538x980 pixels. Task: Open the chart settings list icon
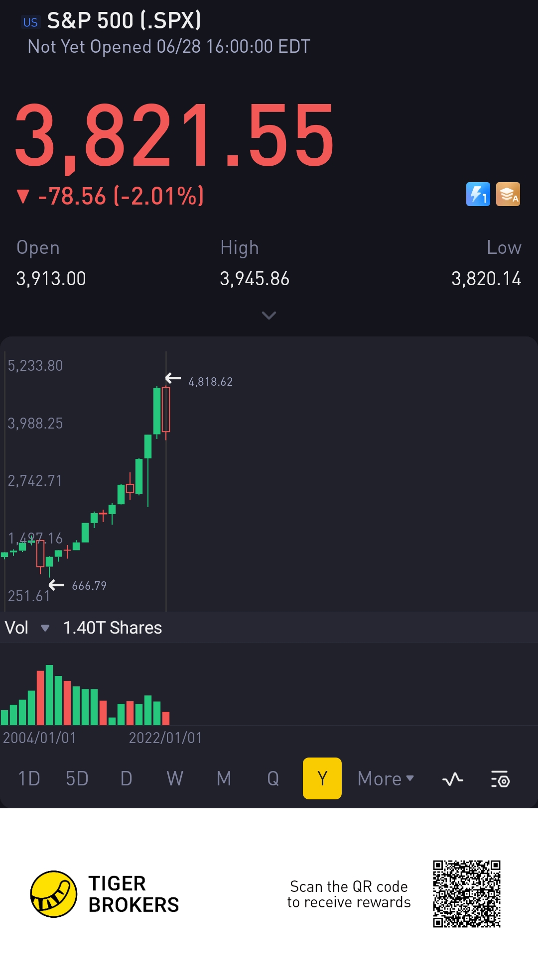[x=500, y=779]
